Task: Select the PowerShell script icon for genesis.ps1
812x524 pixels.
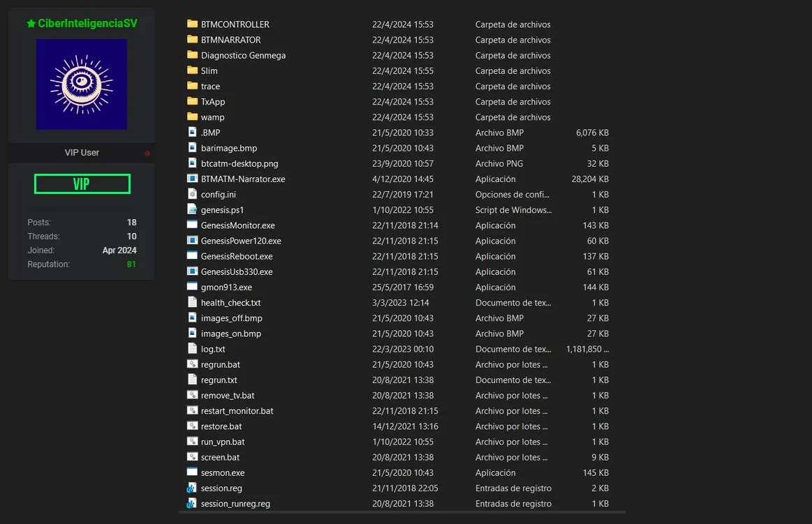Action: pos(193,209)
